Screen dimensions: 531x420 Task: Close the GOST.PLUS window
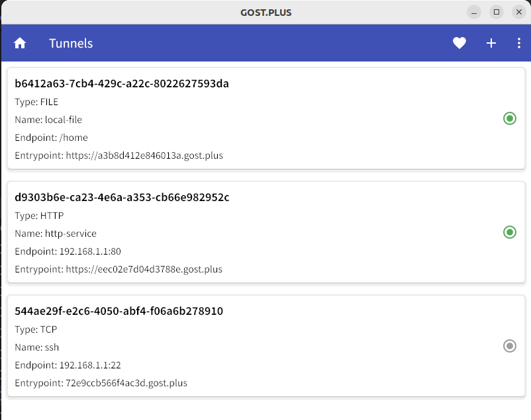[519, 12]
